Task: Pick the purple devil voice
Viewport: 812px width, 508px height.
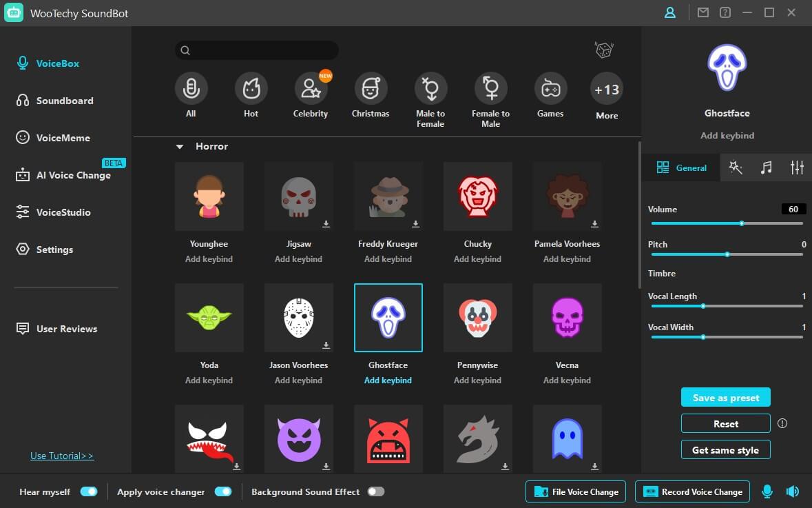Action: [x=299, y=439]
